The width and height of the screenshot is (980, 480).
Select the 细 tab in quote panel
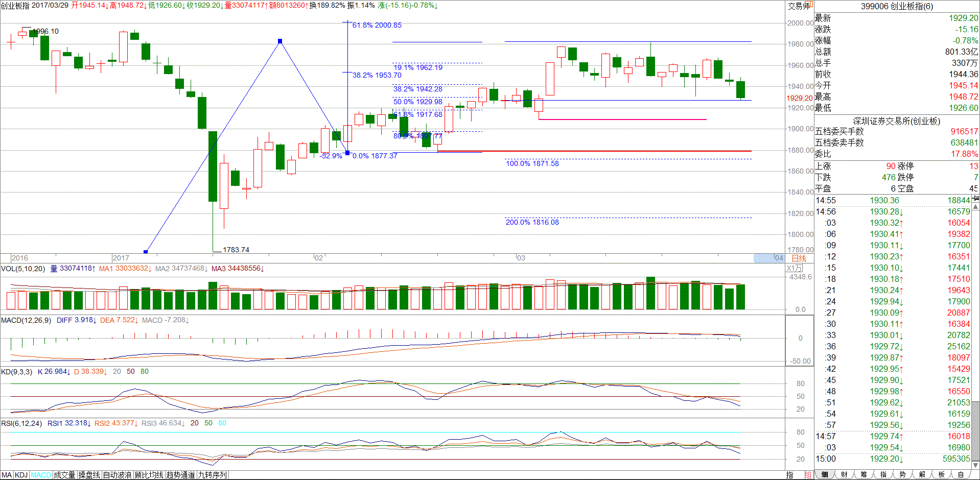tap(824, 474)
